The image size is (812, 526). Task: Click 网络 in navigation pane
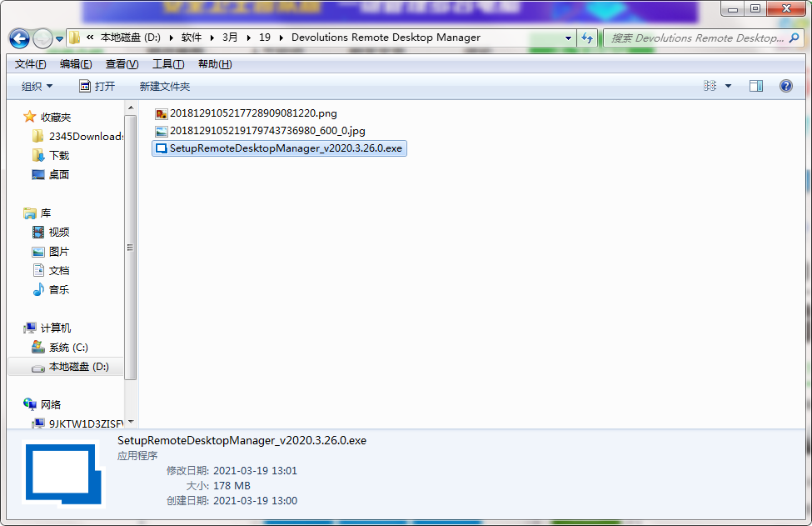click(51, 405)
